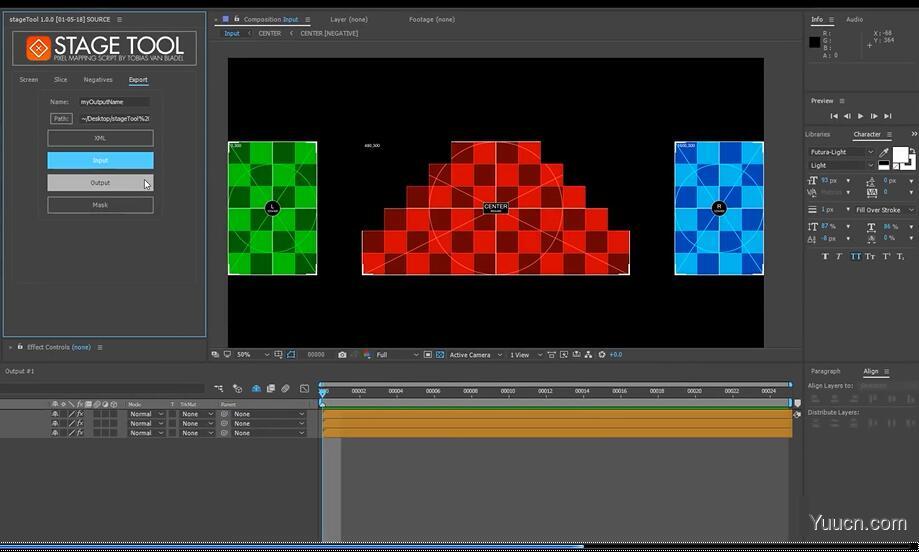The width and height of the screenshot is (919, 552).
Task: Enable frame blending for the timeline
Action: click(271, 389)
